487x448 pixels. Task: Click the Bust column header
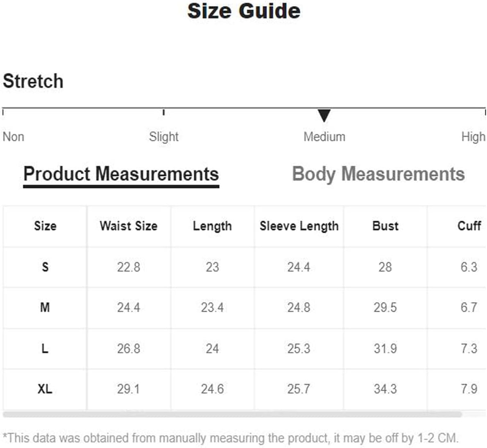coord(385,226)
